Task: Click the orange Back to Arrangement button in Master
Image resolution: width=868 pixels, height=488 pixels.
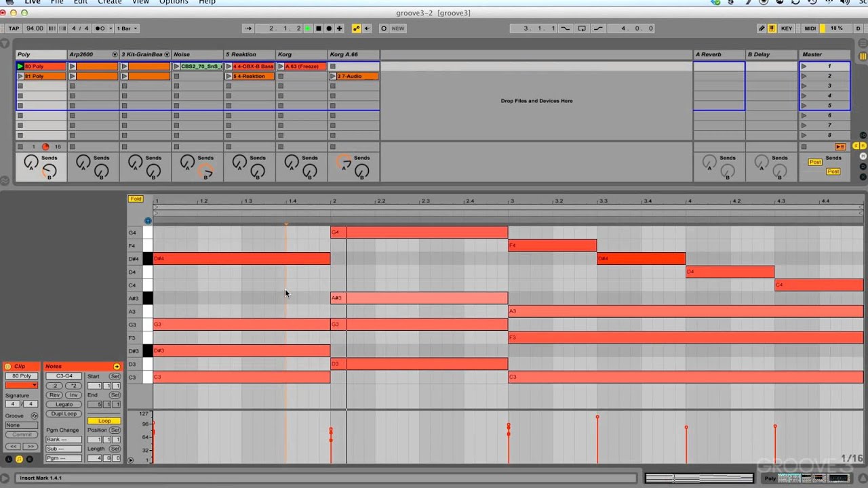Action: pos(840,146)
